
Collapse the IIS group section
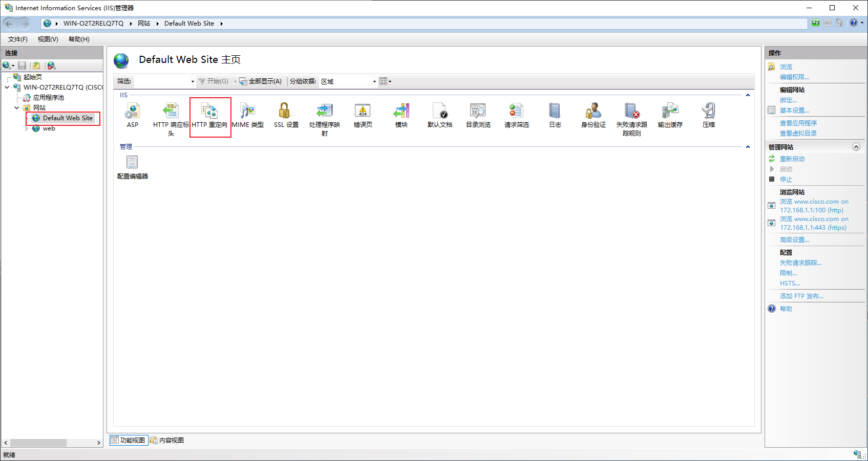tap(748, 95)
